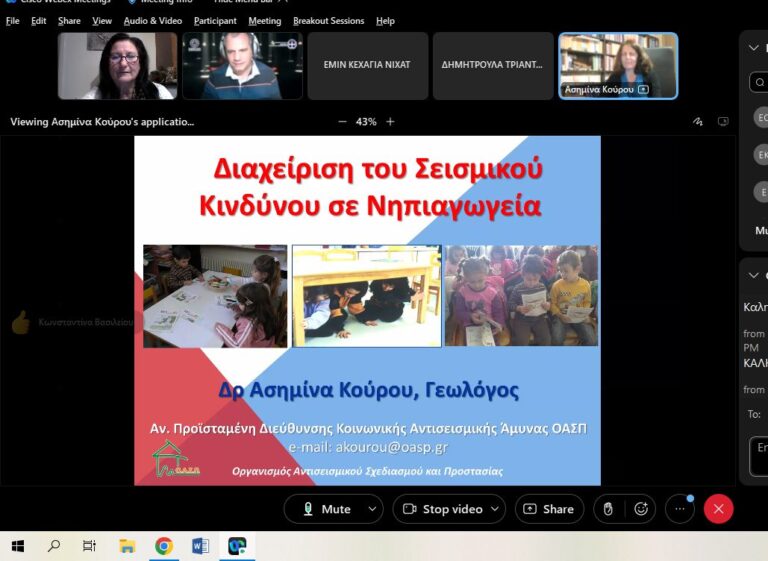Open the Breakout Sessions menu
This screenshot has width=768, height=561.
coord(330,21)
